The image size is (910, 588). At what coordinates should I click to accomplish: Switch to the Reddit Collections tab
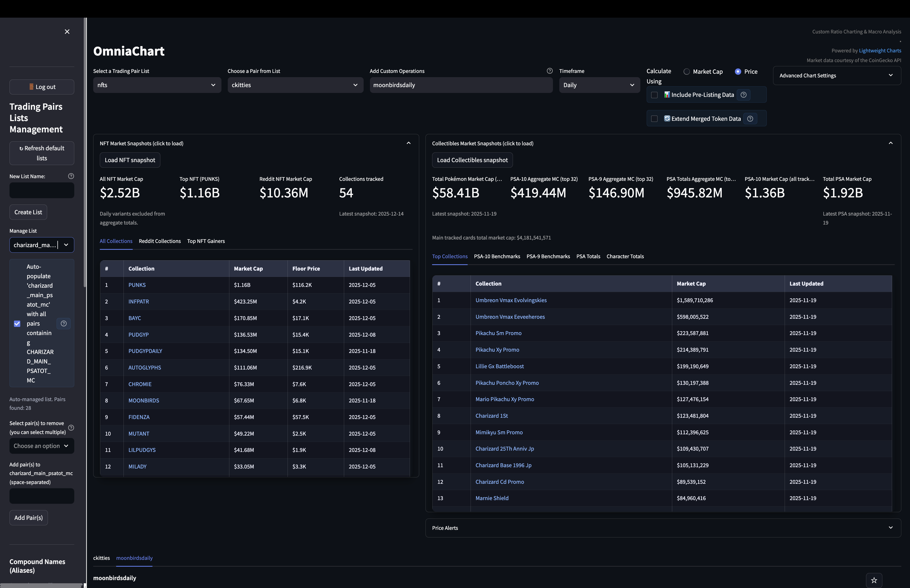click(x=160, y=241)
